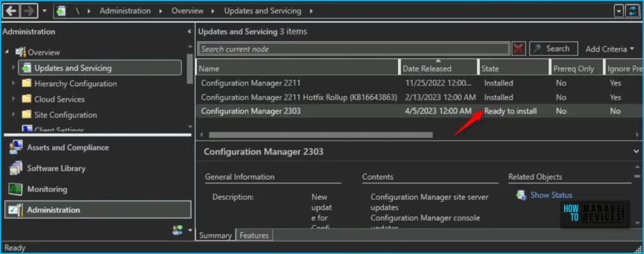Open Hierarchy Configuration tree item

[x=75, y=83]
